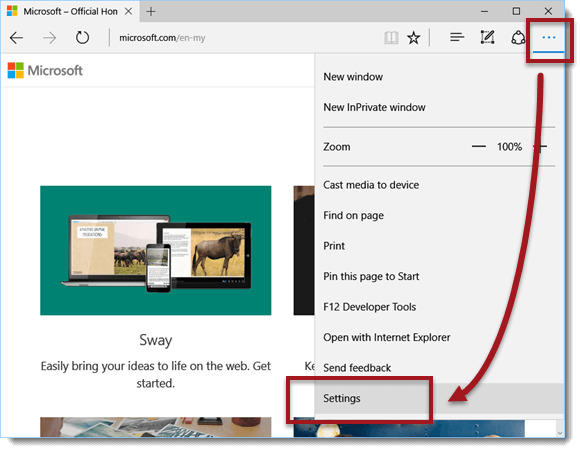This screenshot has height=453, width=580.
Task: Maximize the Edge window
Action: click(516, 11)
